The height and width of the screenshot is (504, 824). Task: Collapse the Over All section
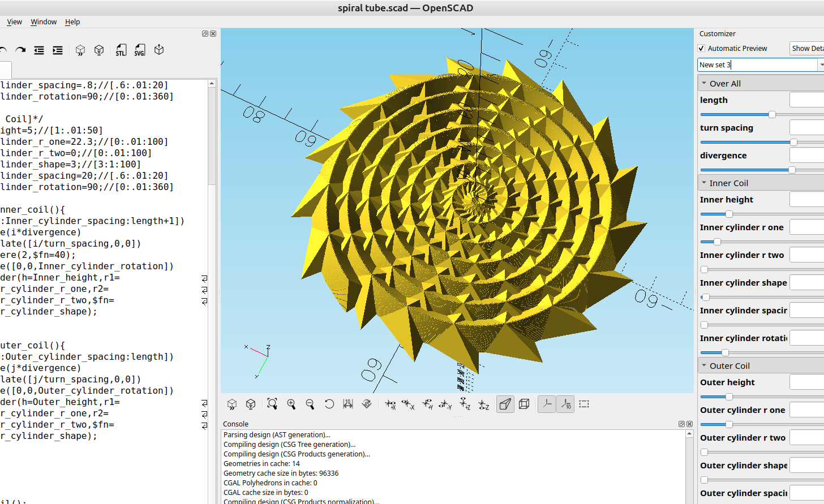703,83
